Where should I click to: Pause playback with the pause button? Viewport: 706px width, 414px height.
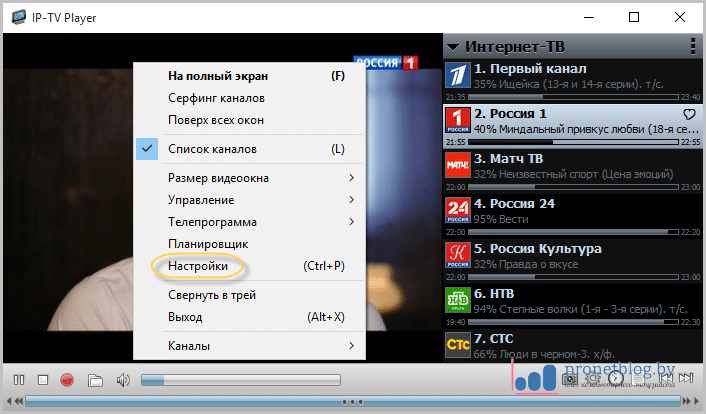19,380
